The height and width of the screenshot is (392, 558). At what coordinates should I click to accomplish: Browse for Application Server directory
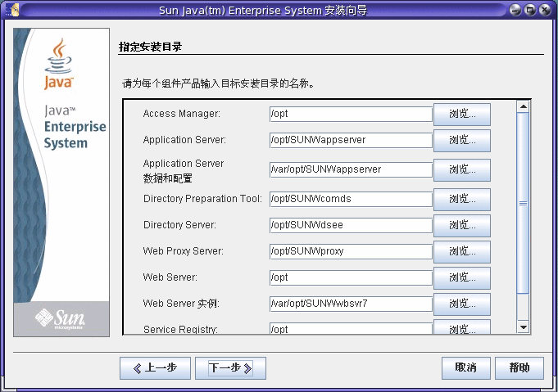[x=462, y=141]
